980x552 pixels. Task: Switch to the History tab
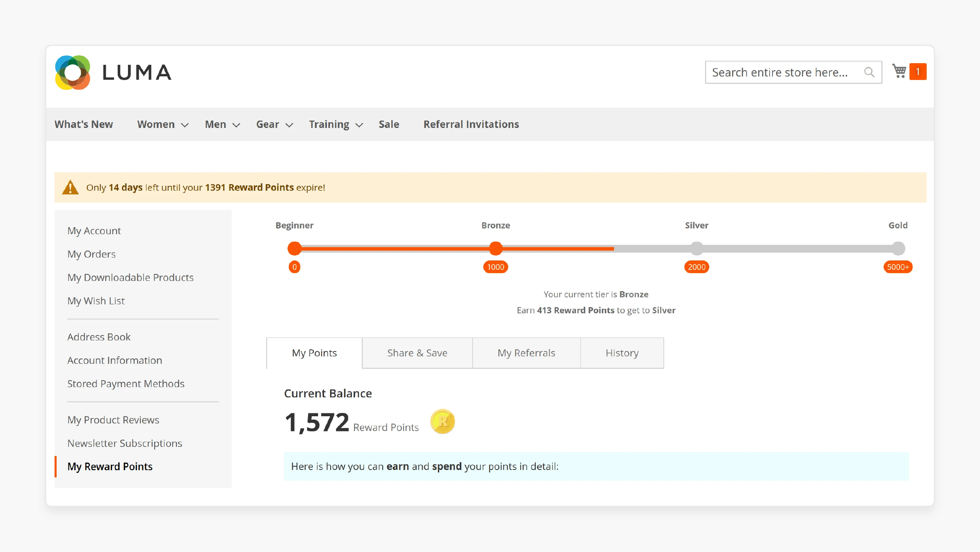[x=622, y=353]
